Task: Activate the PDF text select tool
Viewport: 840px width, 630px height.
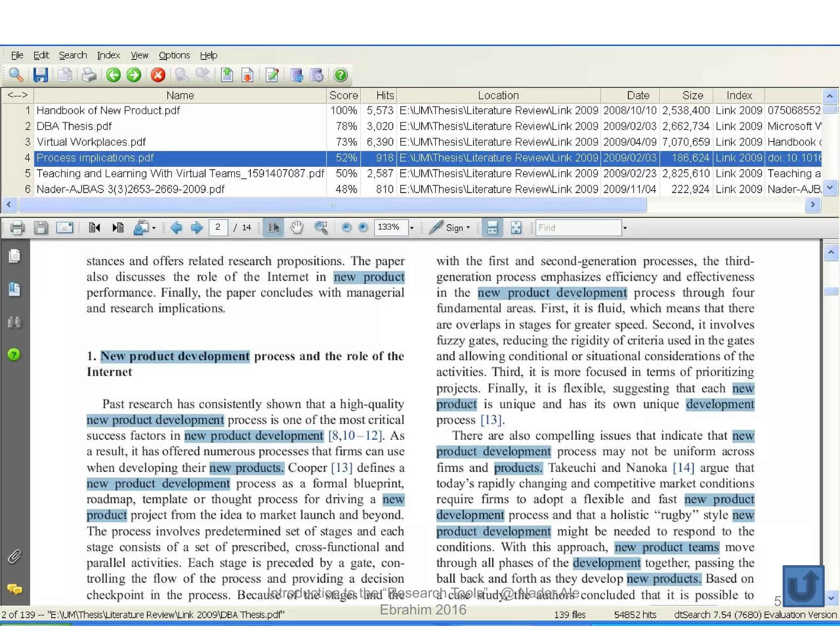Action: coord(274,228)
